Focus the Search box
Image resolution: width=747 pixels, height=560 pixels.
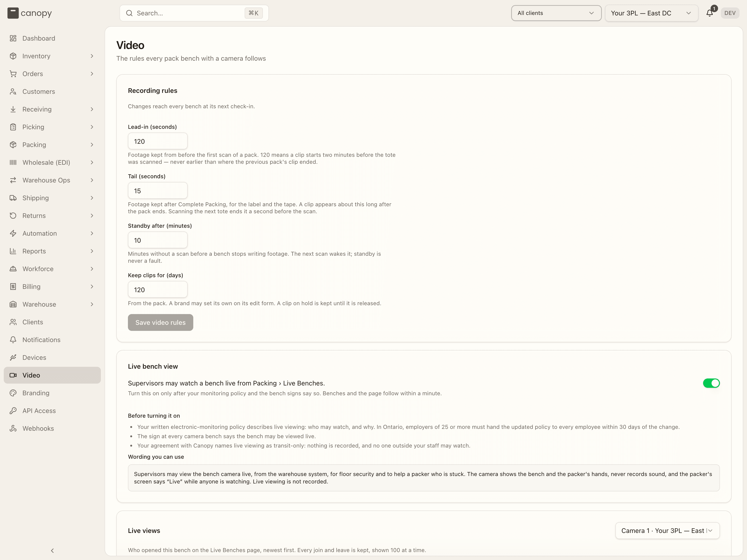coord(194,13)
